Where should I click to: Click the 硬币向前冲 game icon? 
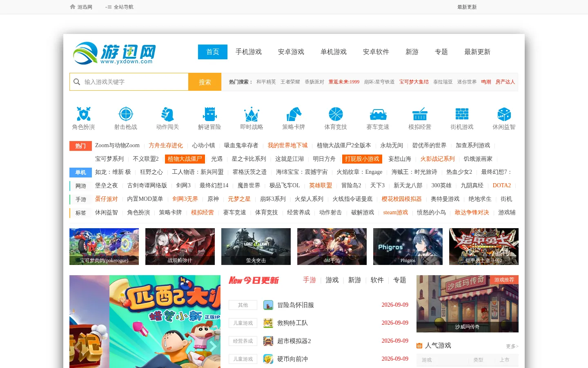click(268, 359)
